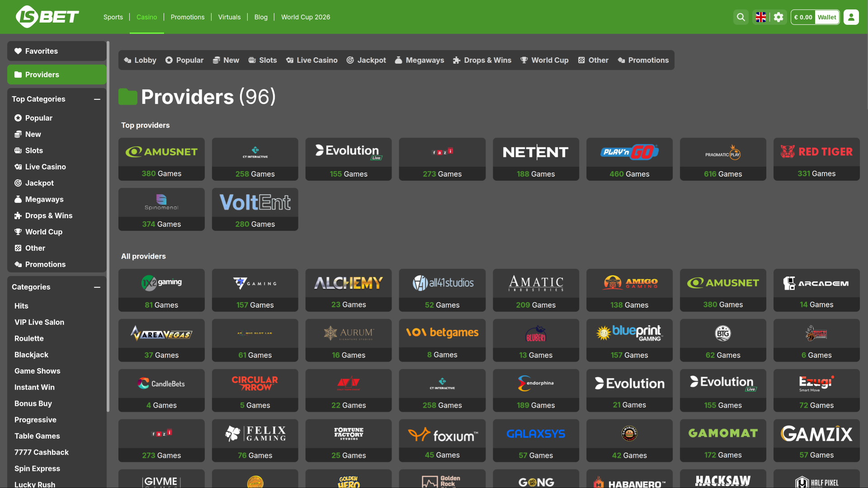This screenshot has height=488, width=868.
Task: Switch to the Jackpot tab in top bar
Action: [366, 60]
